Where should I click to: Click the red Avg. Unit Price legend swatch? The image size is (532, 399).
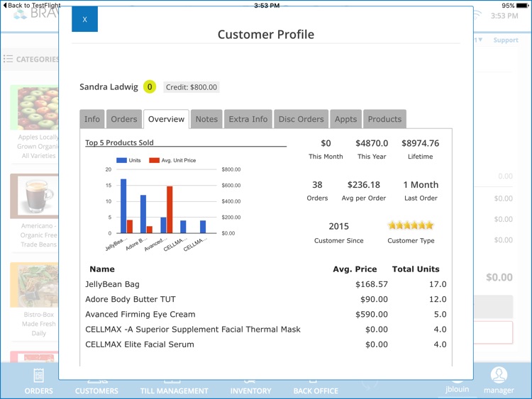pos(155,161)
